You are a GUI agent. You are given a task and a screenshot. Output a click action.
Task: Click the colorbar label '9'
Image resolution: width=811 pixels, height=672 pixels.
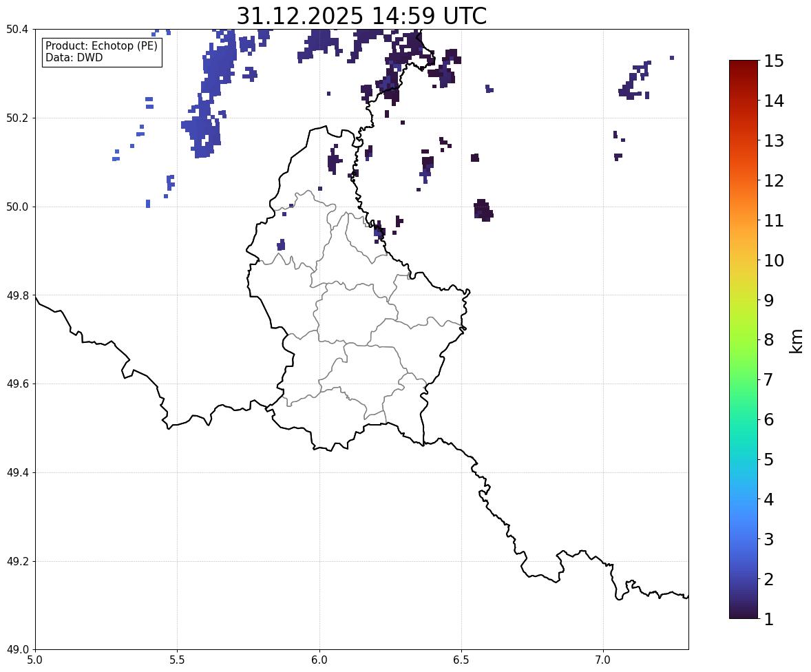click(768, 300)
